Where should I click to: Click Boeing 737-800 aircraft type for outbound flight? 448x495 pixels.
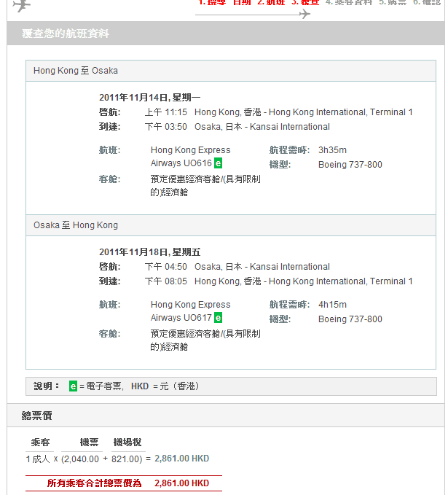350,165
